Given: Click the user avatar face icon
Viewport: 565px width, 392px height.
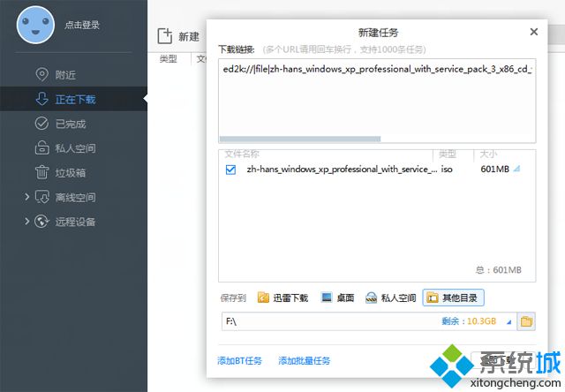Looking at the screenshot, I should [35, 25].
